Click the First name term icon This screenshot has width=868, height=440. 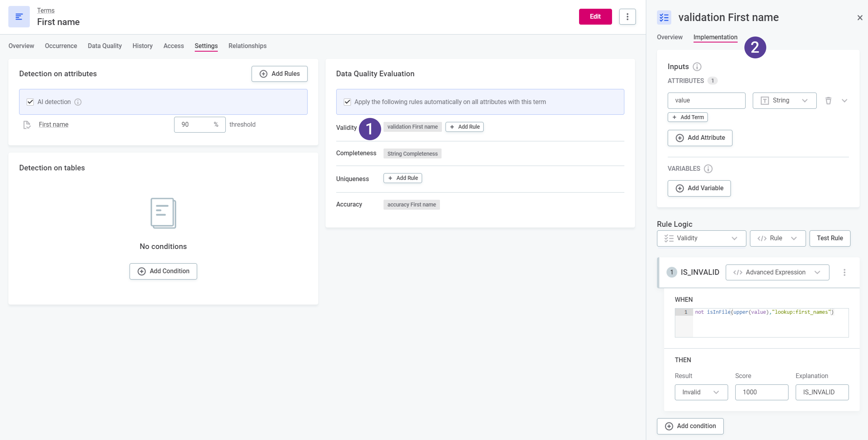tap(19, 16)
